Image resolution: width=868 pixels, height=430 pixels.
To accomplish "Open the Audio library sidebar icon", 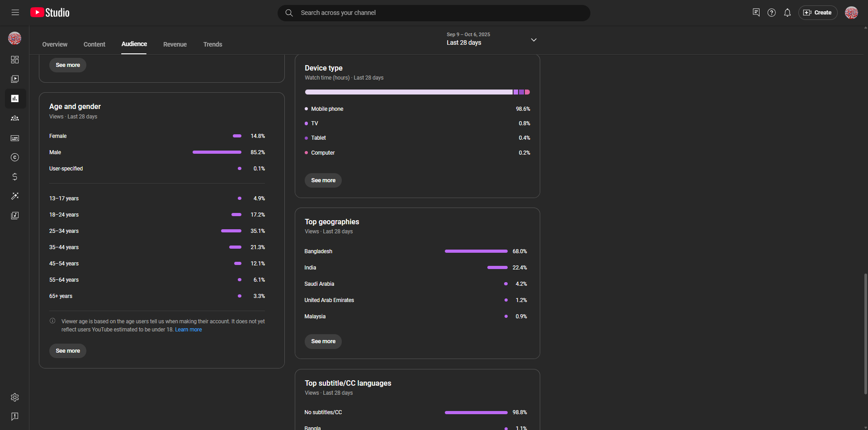I will point(15,216).
